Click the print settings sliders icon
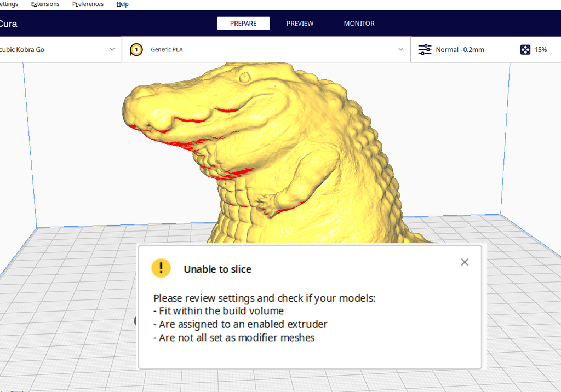561x392 pixels. [x=425, y=49]
